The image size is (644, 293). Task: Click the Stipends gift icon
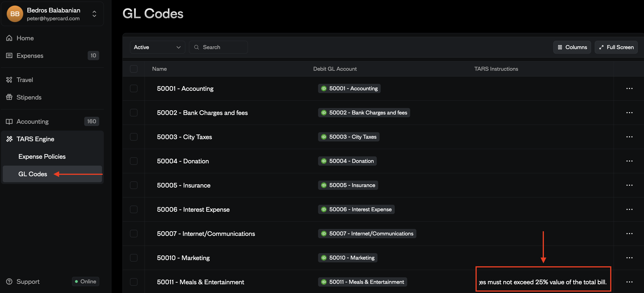coord(9,97)
